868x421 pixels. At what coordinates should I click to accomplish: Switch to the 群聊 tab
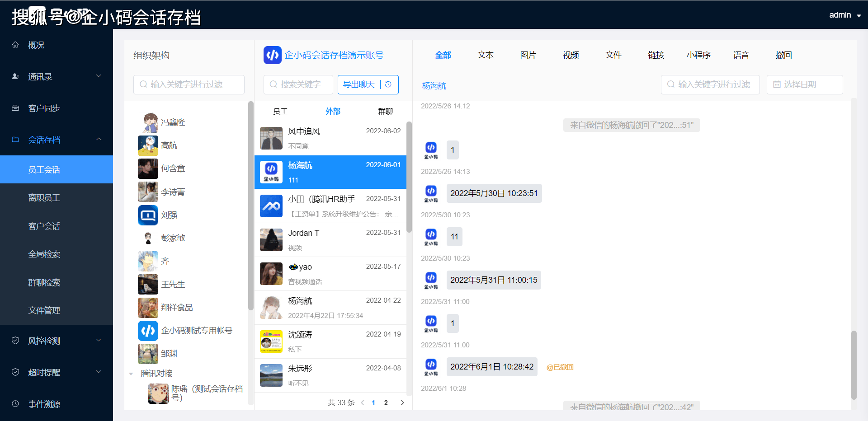386,111
